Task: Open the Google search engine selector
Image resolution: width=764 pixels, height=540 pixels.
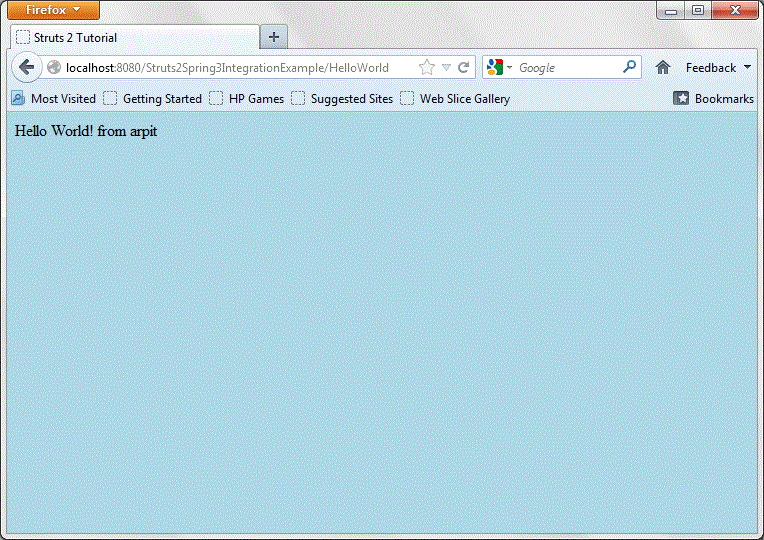Action: [499, 67]
